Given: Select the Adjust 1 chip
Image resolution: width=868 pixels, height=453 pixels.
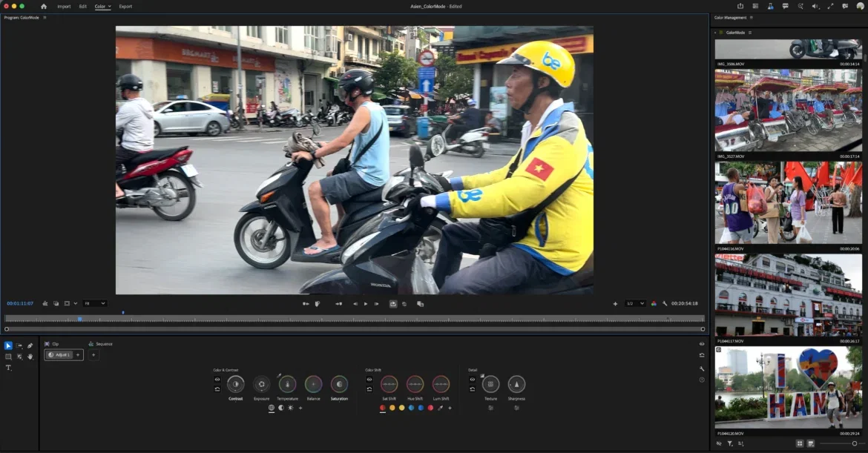Looking at the screenshot, I should pos(60,355).
